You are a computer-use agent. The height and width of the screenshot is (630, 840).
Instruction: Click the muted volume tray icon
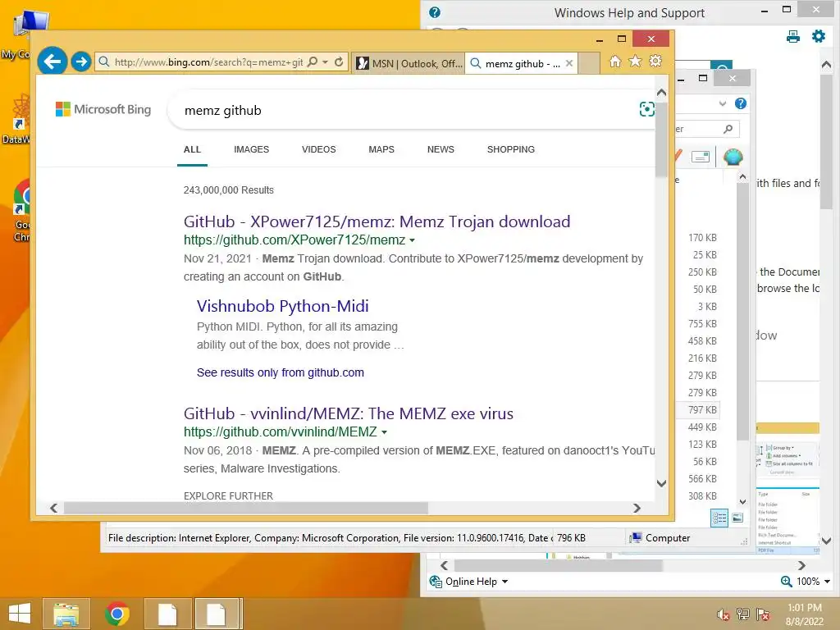pos(724,614)
